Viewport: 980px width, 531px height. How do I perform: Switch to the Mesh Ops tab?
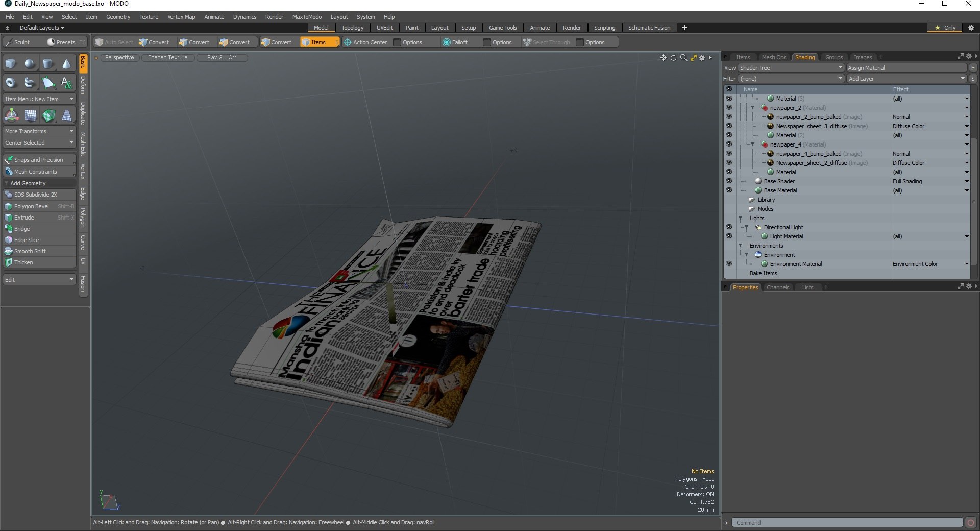[774, 57]
